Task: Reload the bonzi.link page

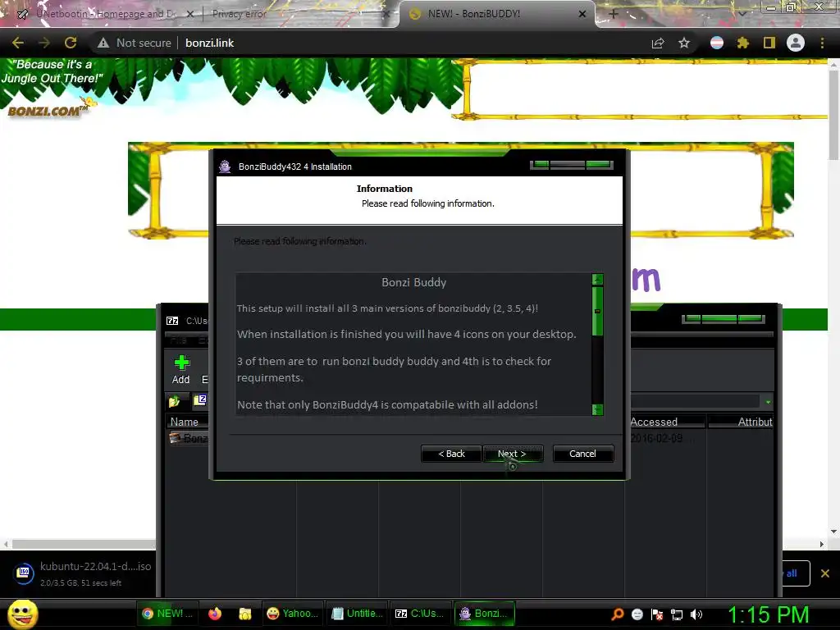Action: coord(71,43)
